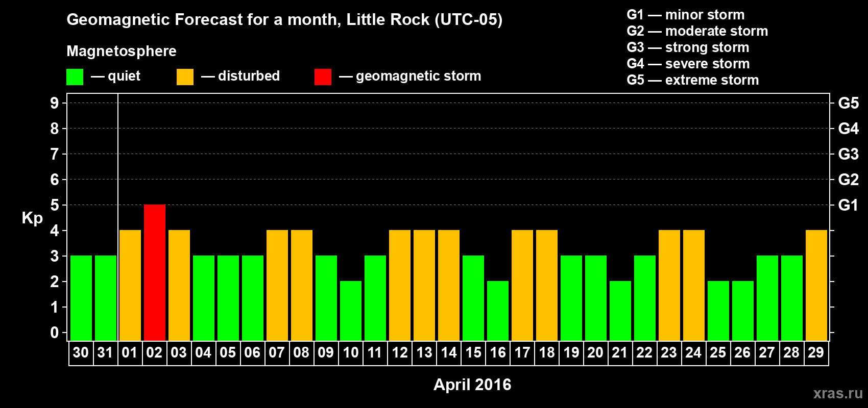868x408 pixels.
Task: Click the green bar for April 25
Action: pos(718,311)
